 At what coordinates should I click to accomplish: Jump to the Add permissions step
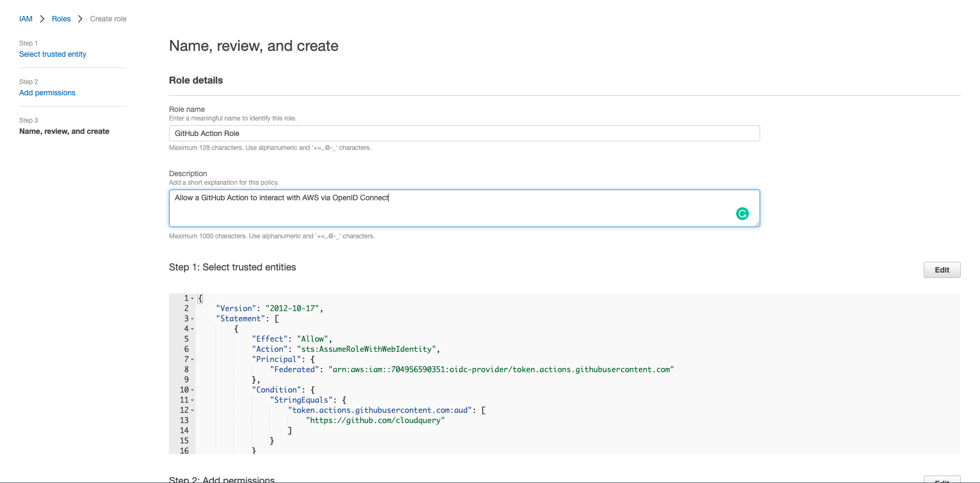click(x=47, y=93)
